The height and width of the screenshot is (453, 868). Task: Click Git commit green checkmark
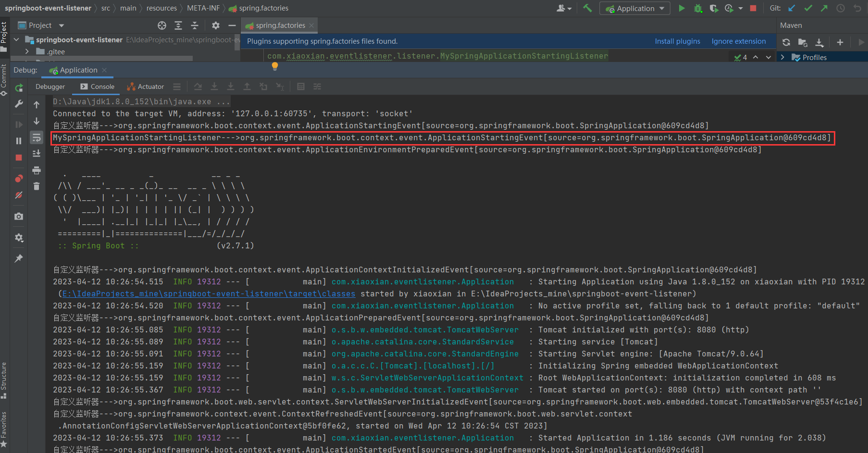[x=808, y=8]
